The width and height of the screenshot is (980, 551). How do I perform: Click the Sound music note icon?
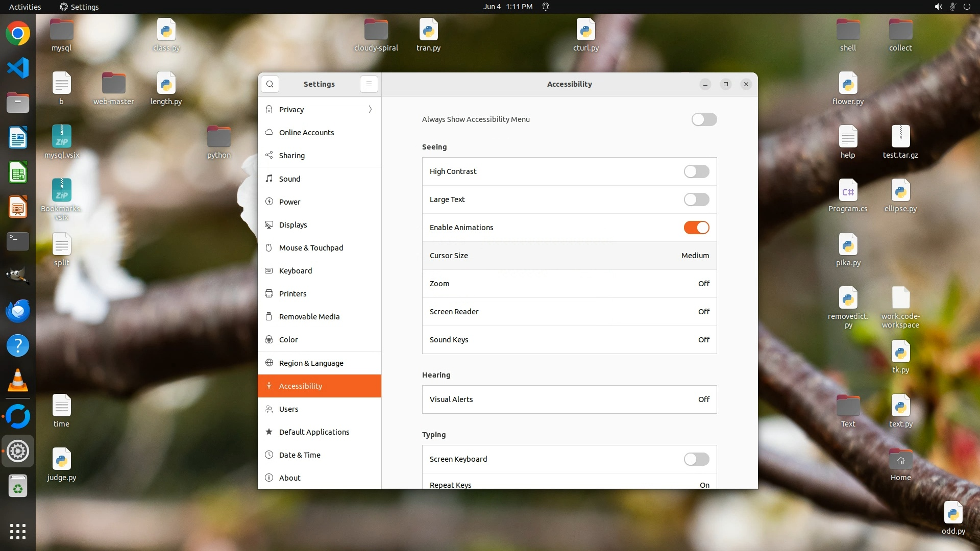pos(269,179)
